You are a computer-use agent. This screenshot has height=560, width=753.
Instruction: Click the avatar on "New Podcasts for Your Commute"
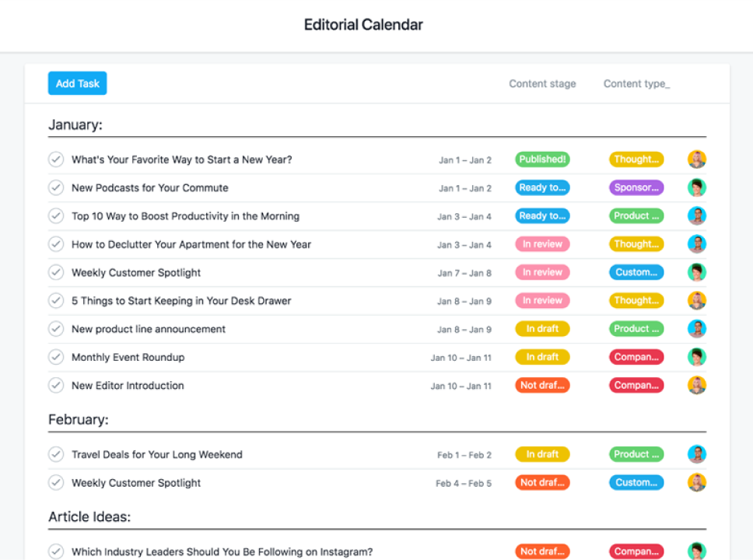(696, 187)
